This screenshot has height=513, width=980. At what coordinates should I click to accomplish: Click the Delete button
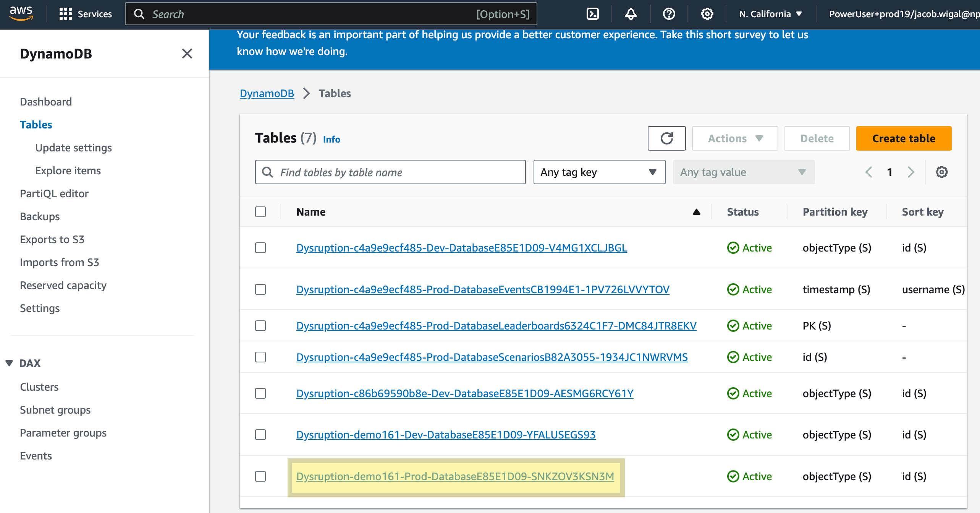(x=817, y=138)
